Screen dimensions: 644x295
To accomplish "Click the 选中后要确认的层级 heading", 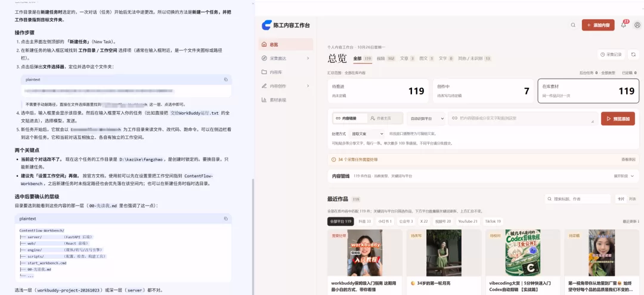I will click(37, 196).
